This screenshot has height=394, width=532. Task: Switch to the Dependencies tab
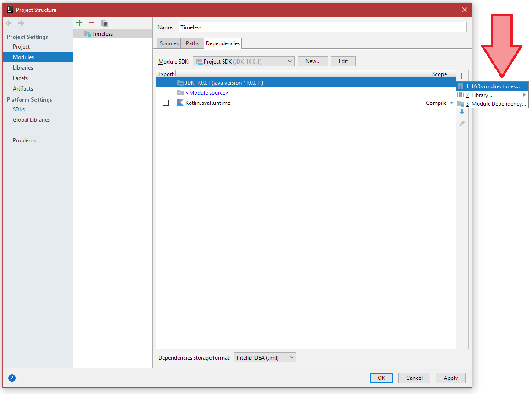[223, 43]
